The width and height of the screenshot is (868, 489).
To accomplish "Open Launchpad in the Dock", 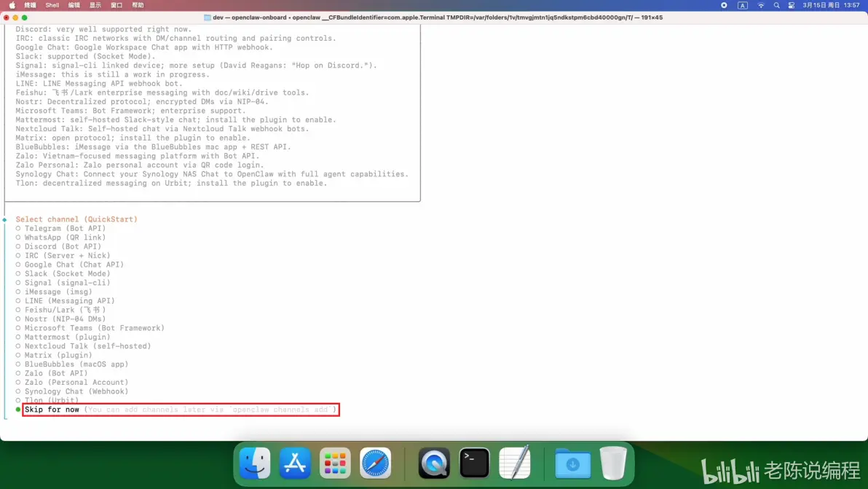I will pyautogui.click(x=335, y=463).
